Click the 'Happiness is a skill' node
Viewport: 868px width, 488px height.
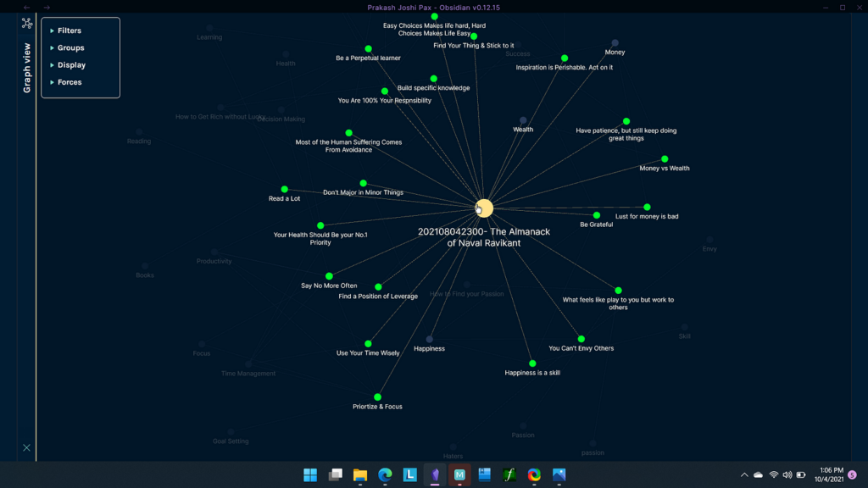[x=532, y=363]
